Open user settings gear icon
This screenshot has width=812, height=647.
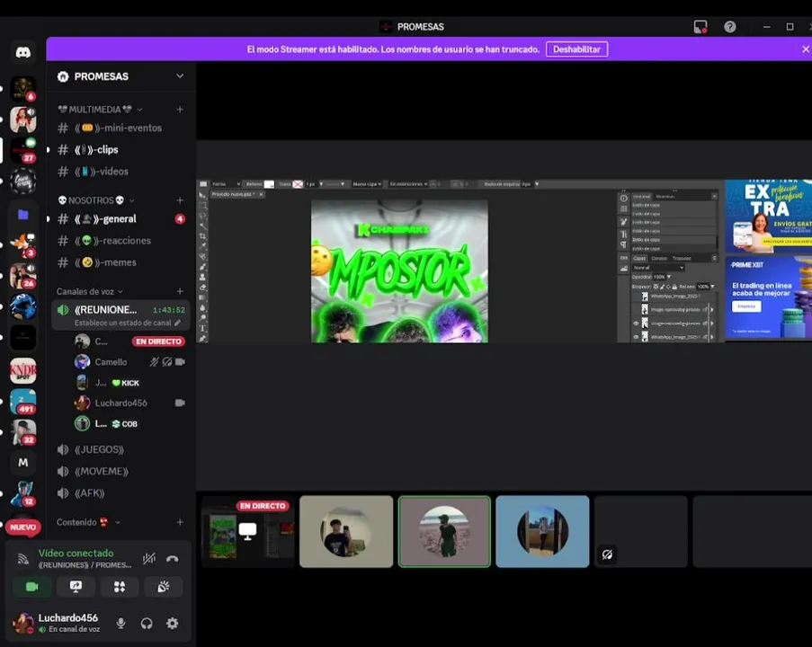(173, 624)
